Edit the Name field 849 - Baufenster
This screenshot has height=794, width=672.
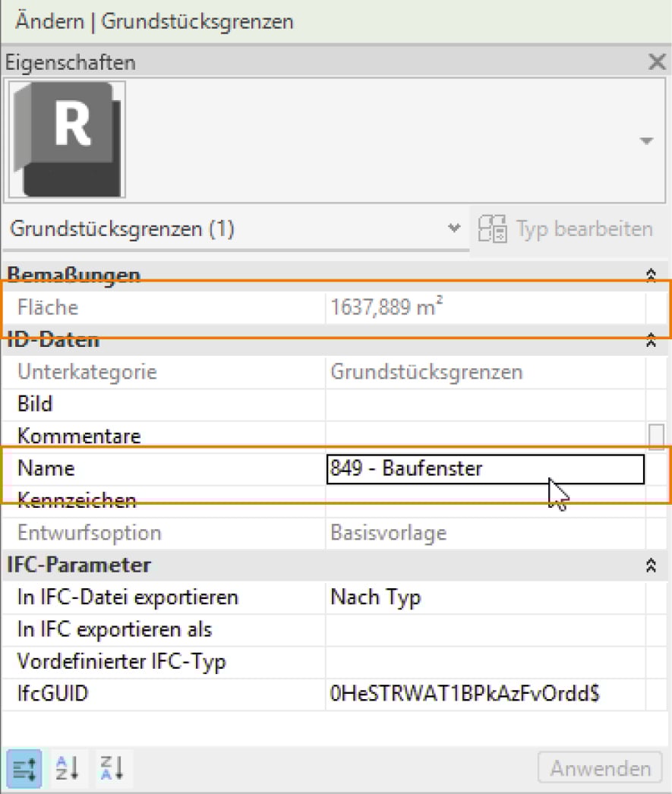[x=485, y=469]
